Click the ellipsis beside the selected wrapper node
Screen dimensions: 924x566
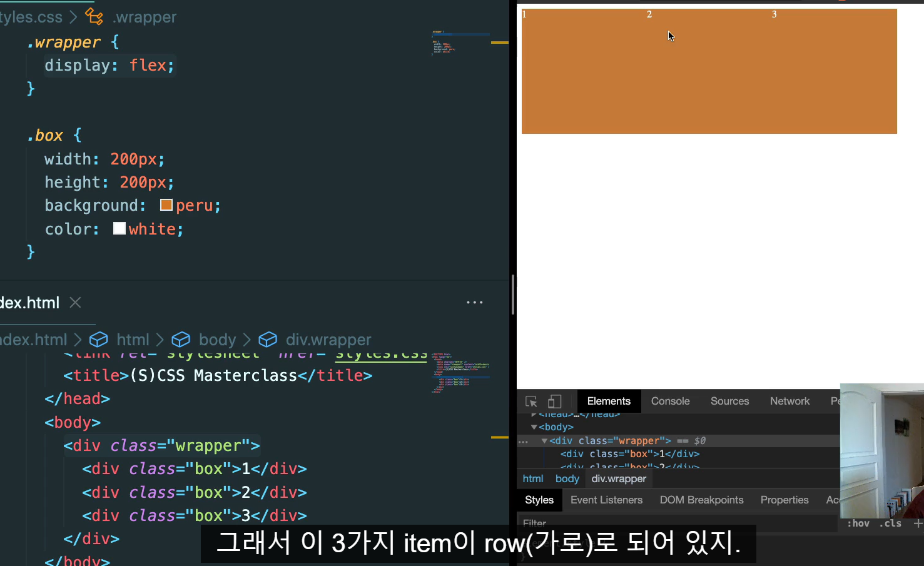tap(523, 441)
